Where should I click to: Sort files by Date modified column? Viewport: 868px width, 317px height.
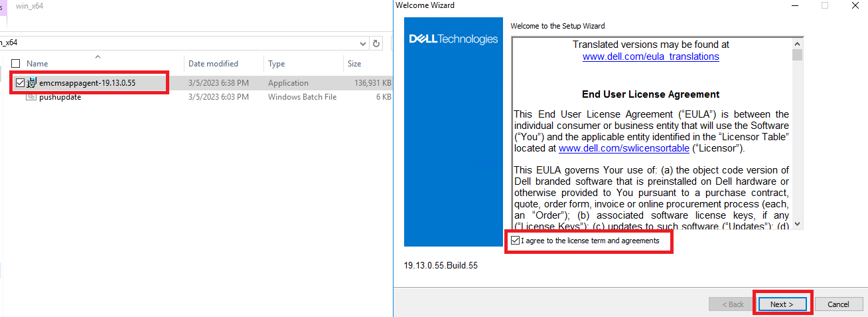[x=213, y=64]
